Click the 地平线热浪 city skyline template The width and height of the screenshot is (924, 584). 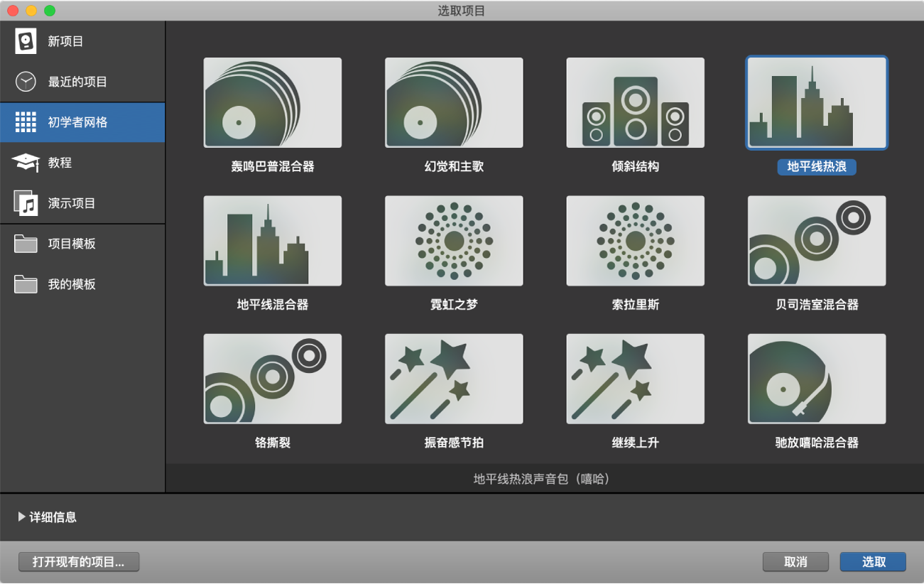(x=815, y=102)
